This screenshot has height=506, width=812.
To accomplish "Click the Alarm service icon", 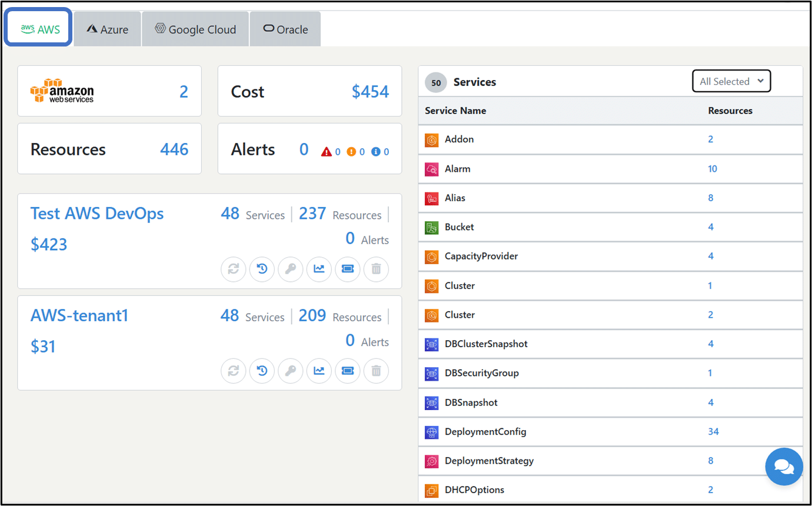I will point(431,169).
